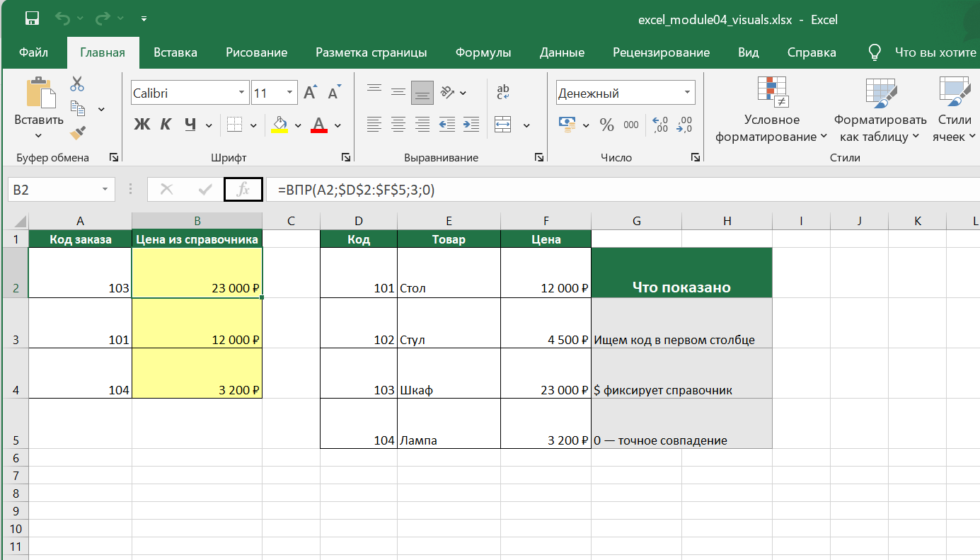Select the Format Painter brush

click(77, 132)
